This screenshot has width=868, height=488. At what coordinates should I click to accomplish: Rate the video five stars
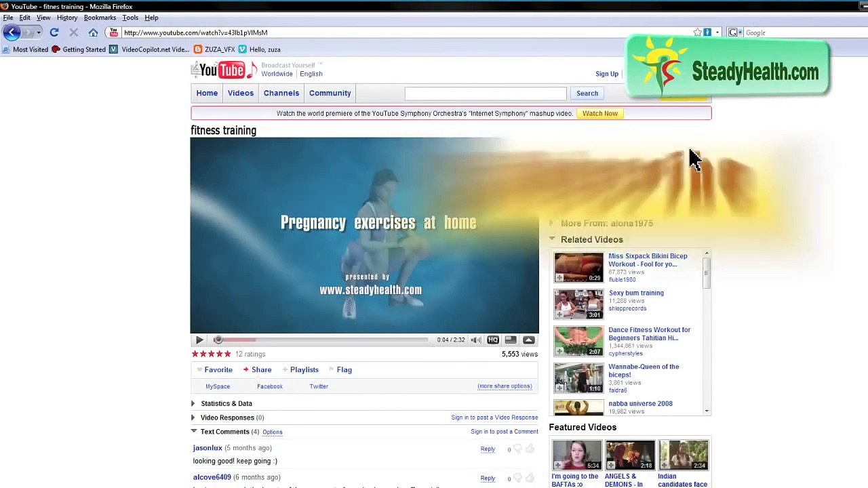[227, 354]
